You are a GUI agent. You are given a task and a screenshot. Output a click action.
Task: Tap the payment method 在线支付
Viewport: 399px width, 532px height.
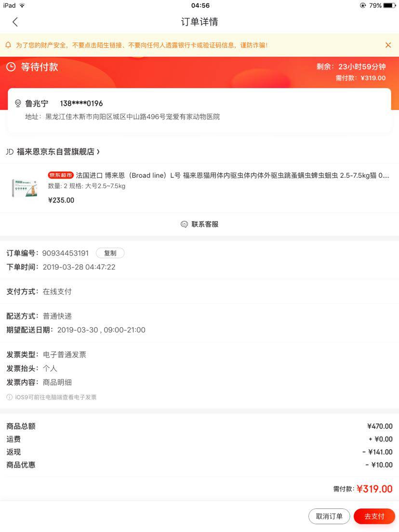pyautogui.click(x=57, y=292)
